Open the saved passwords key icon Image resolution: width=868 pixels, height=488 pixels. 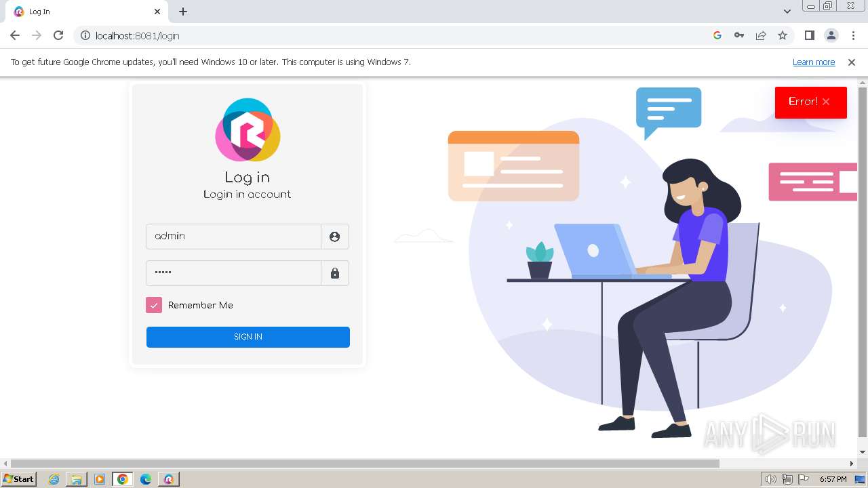pos(739,35)
